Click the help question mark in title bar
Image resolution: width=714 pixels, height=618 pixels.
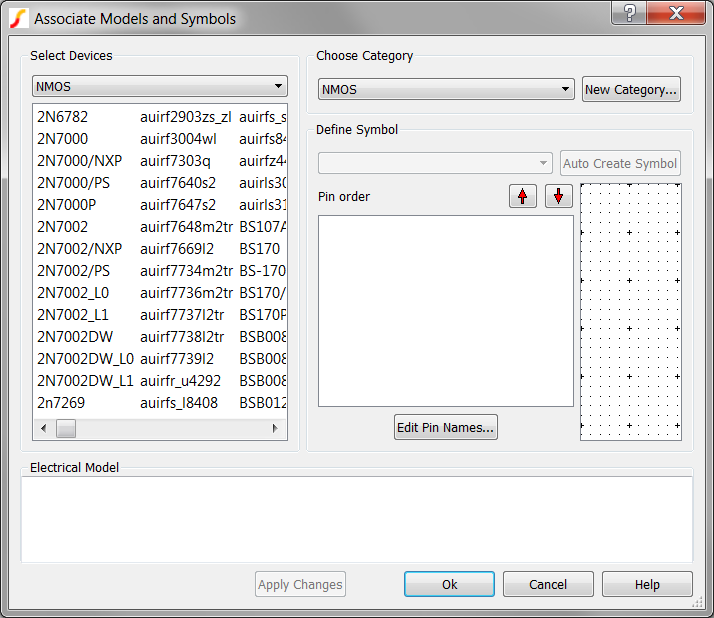tap(629, 13)
